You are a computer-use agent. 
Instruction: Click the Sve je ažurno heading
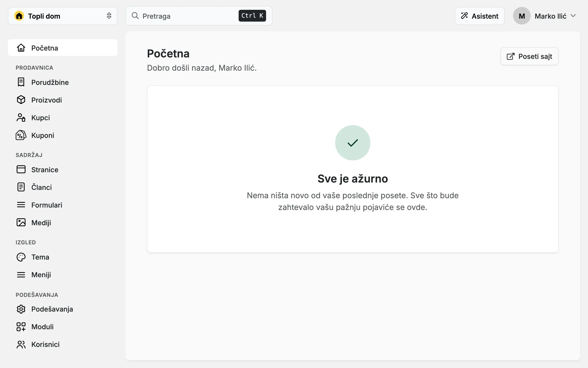(x=353, y=179)
